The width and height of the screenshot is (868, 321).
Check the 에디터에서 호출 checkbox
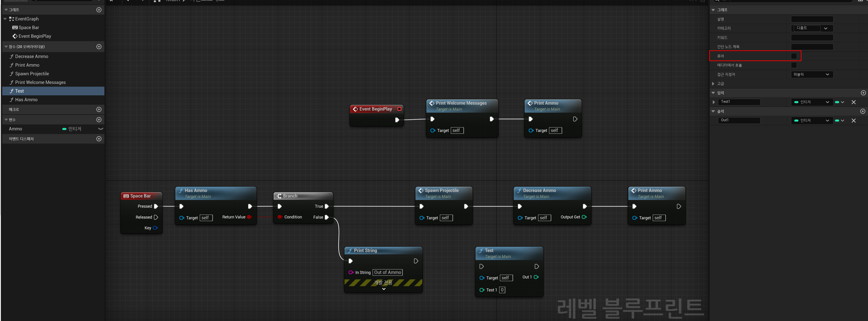click(794, 65)
